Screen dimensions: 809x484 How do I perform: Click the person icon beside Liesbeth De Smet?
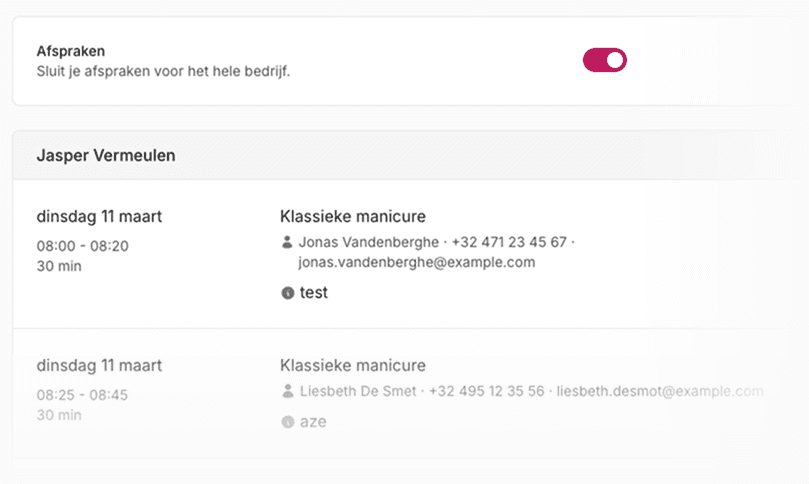(x=288, y=391)
